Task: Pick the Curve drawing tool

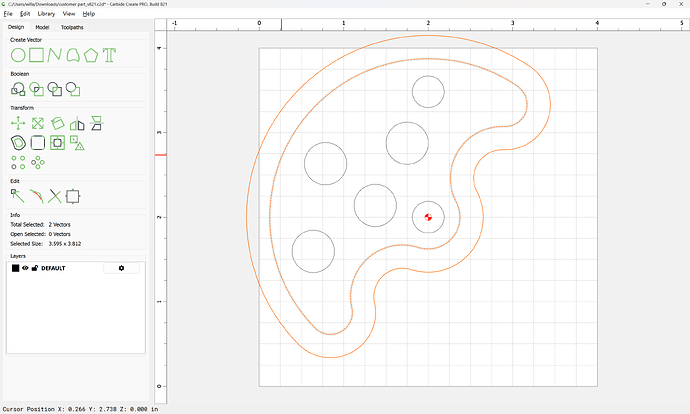Action: pos(72,54)
